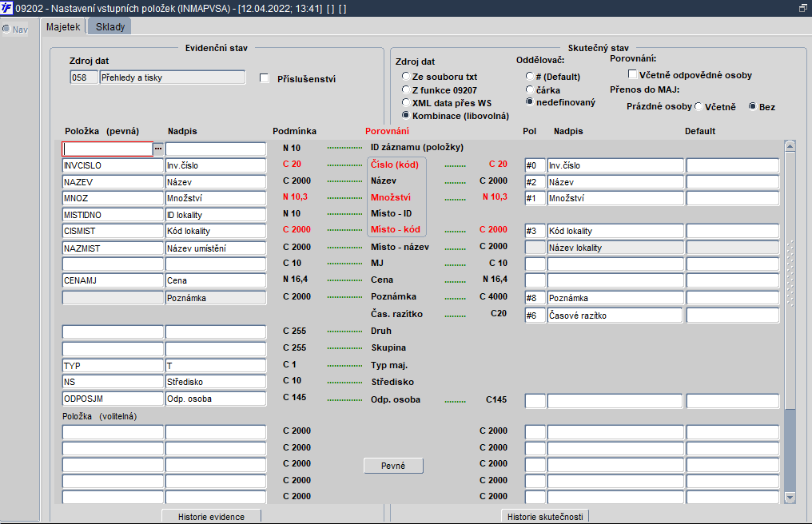812x524 pixels.
Task: Choose the čárka separator option
Action: pos(529,89)
